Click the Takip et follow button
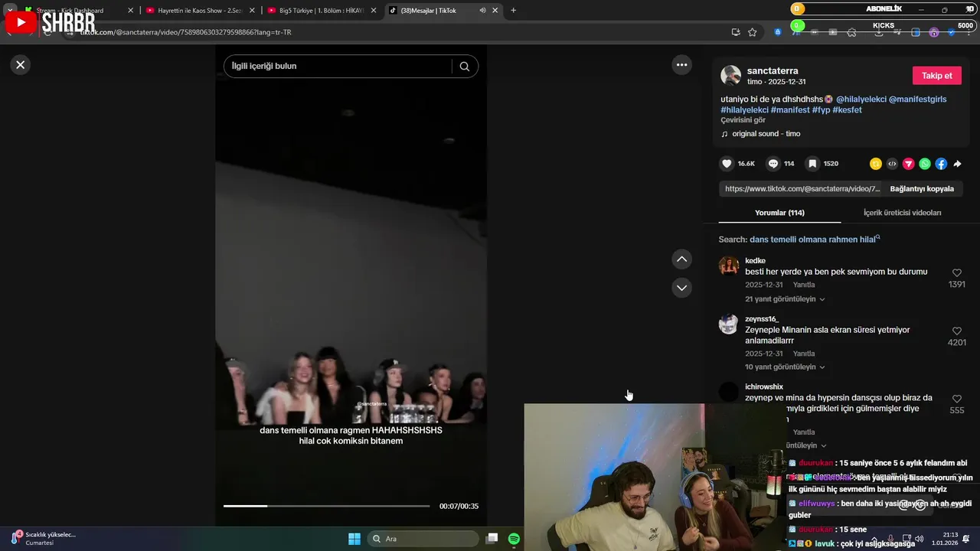The image size is (980, 551). click(x=936, y=76)
